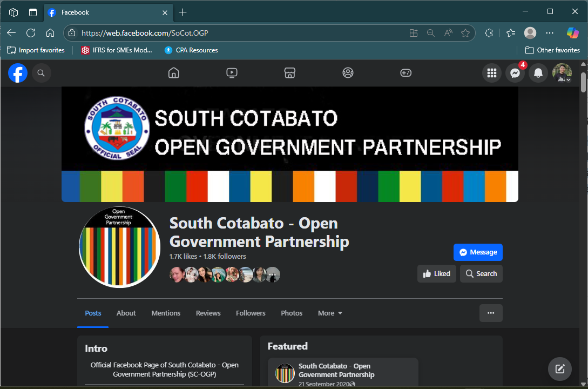The height and width of the screenshot is (389, 588).
Task: Switch to the Mentions tab
Action: click(x=166, y=313)
